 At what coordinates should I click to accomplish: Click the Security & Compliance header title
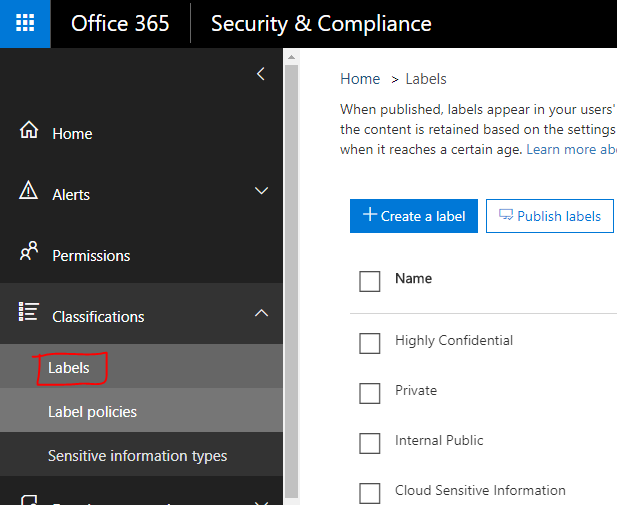click(x=321, y=24)
